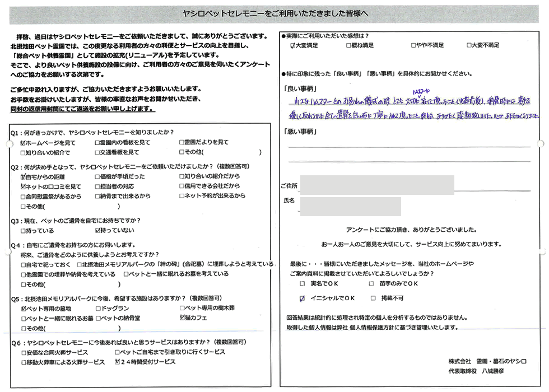
Task: Tick the ペット専用の墓地 checkbox
Action: (x=23, y=309)
